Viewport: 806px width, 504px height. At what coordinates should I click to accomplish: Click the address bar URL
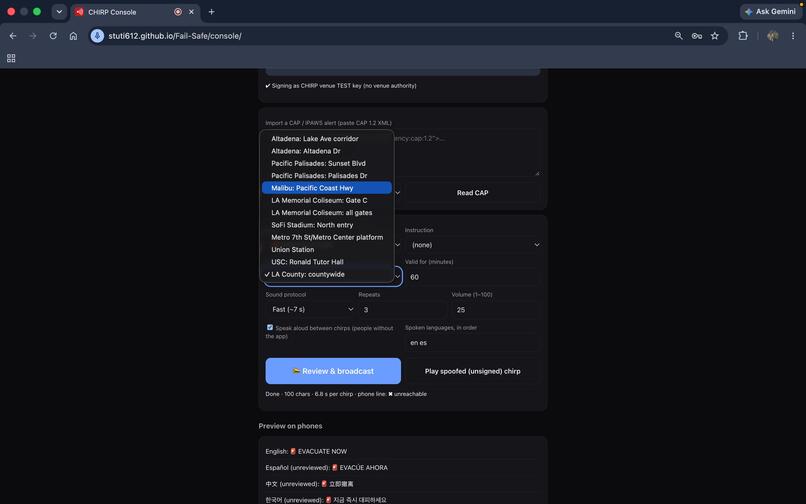click(175, 36)
